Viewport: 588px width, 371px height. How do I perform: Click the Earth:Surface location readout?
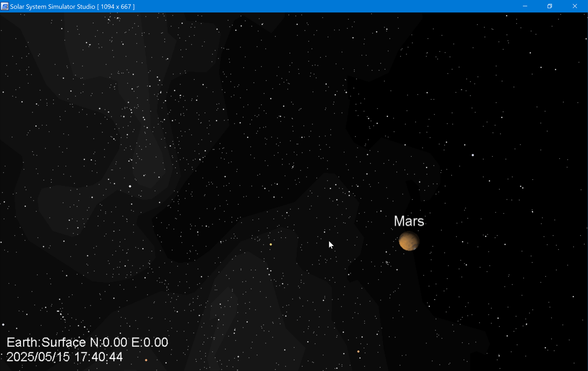click(46, 342)
